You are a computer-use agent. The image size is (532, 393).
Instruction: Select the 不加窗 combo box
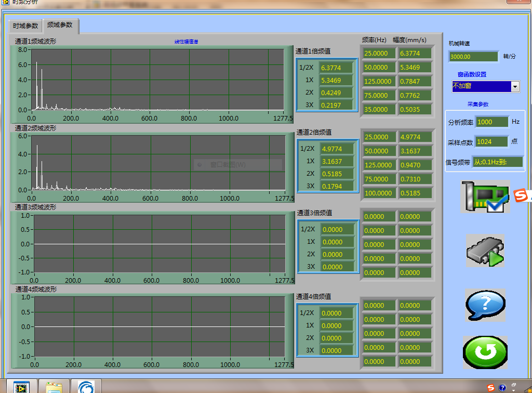click(x=481, y=86)
